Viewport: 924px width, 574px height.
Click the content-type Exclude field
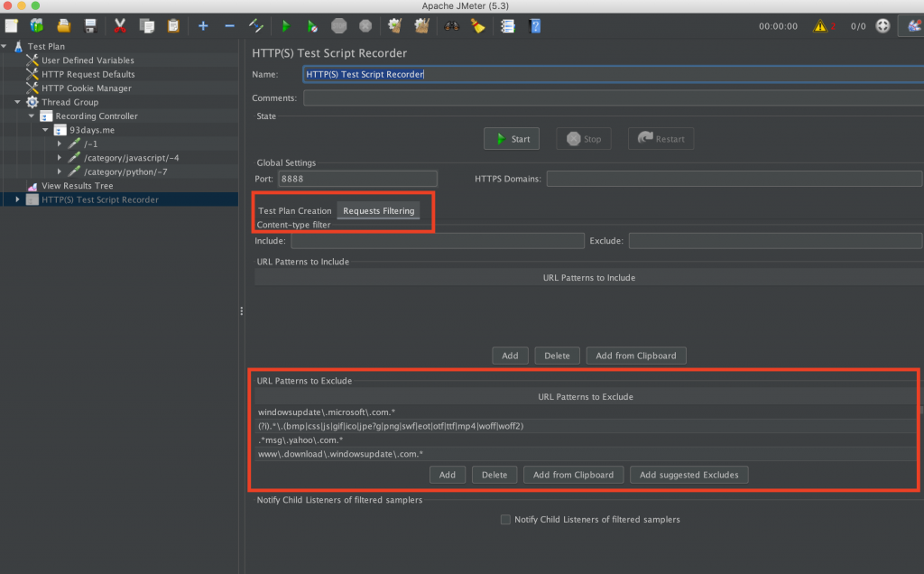click(775, 240)
